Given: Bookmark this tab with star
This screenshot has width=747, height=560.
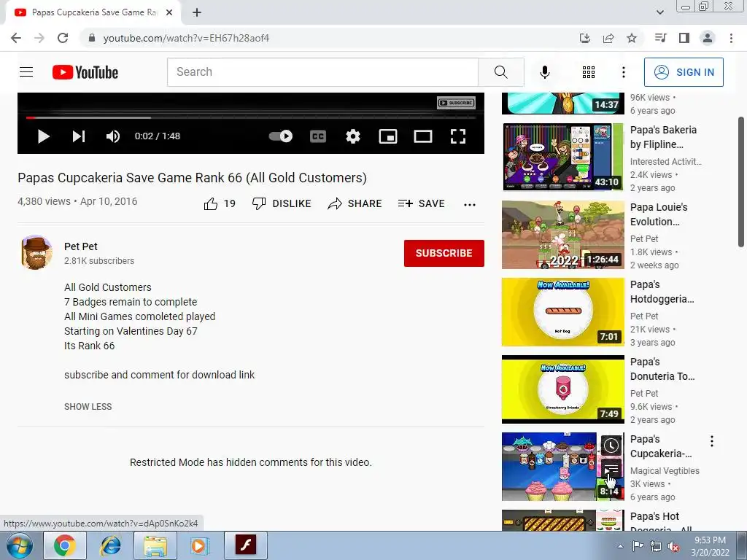Looking at the screenshot, I should [x=632, y=38].
